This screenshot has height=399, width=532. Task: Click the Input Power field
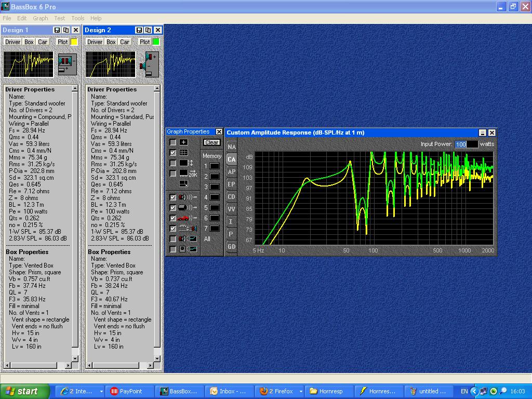point(466,144)
